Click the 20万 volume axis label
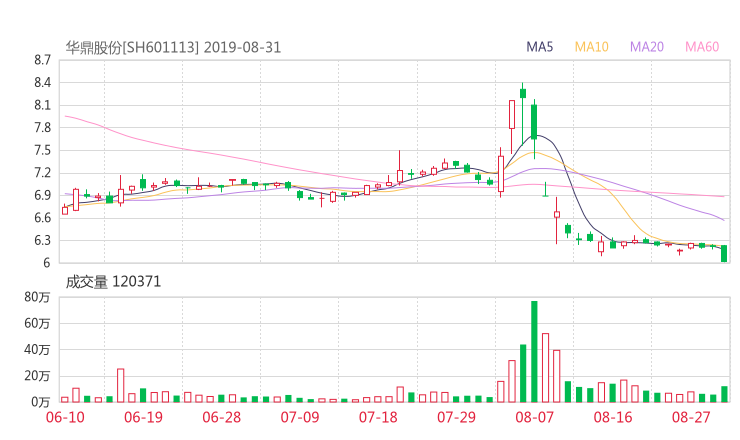The width and height of the screenshot is (740, 440). point(37,376)
